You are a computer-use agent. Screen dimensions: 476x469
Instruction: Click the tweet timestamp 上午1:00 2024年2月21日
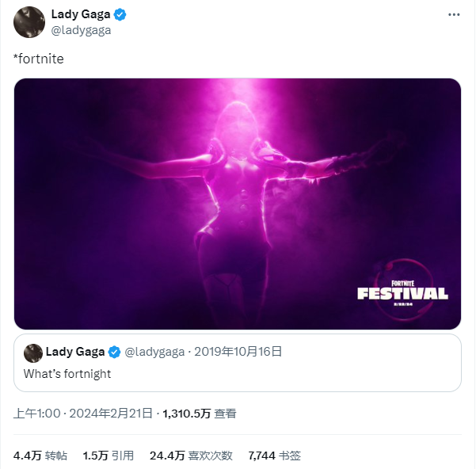[x=83, y=414]
